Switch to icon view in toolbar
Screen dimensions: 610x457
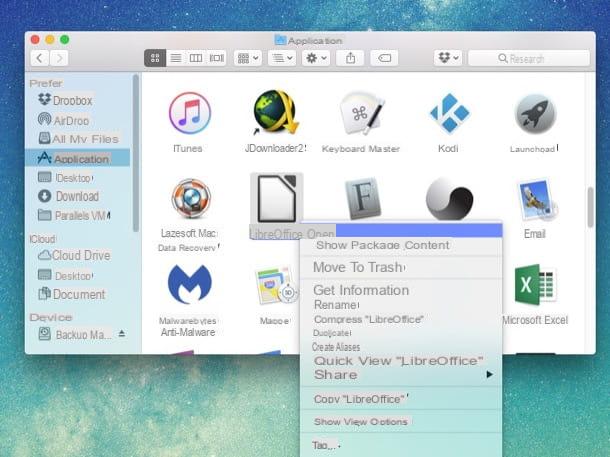tap(155, 58)
